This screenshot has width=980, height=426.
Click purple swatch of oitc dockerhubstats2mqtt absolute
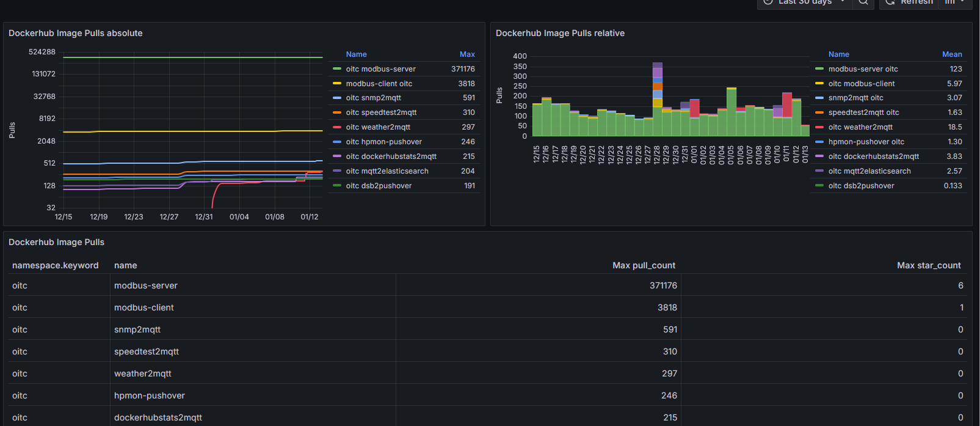point(337,156)
